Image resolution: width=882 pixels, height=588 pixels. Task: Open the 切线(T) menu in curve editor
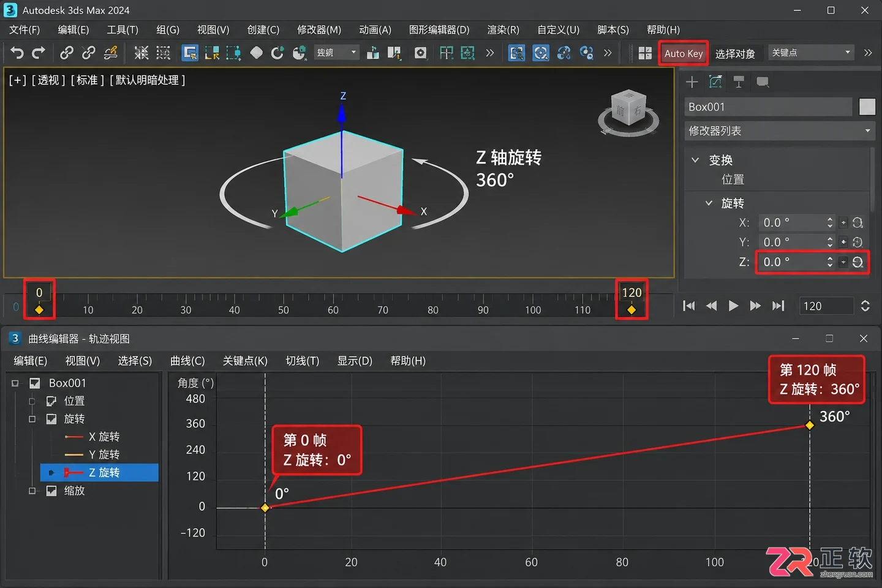303,361
